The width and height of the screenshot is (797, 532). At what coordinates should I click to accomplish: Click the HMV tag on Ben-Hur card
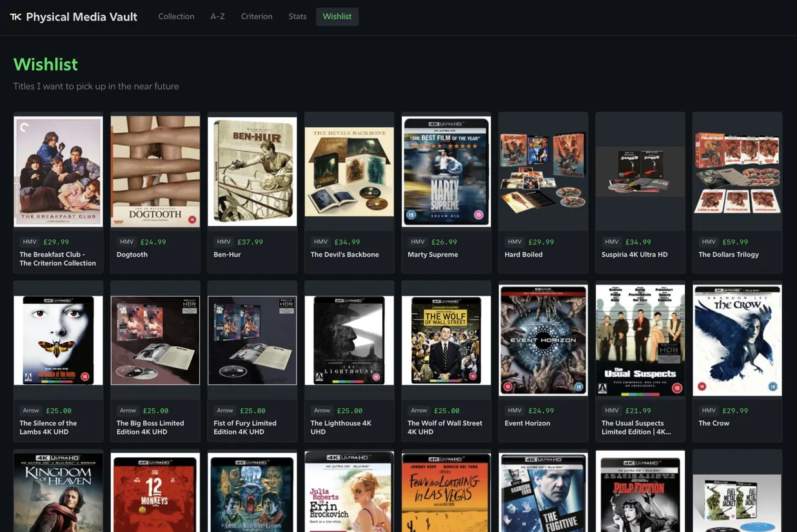[224, 242]
